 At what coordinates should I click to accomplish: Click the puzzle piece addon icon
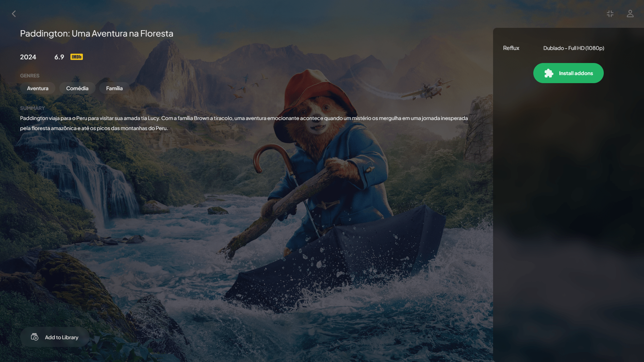click(x=549, y=73)
